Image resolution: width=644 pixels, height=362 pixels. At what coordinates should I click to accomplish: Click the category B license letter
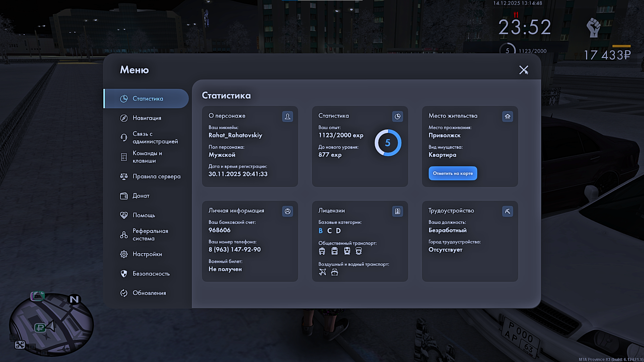(x=321, y=231)
